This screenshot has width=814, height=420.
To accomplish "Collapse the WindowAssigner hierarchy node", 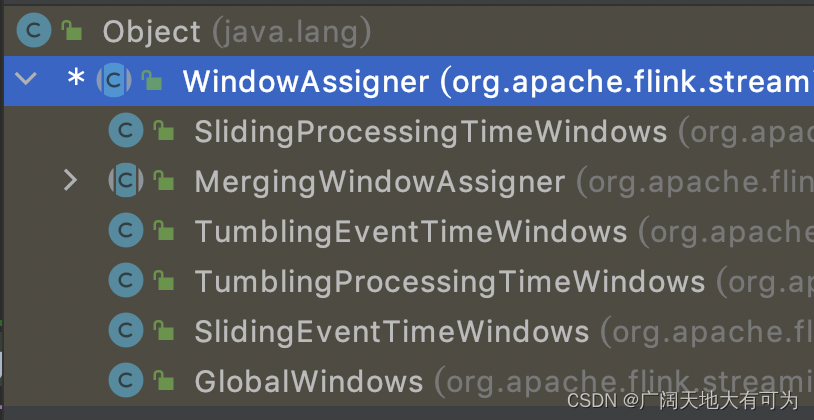I will [26, 79].
